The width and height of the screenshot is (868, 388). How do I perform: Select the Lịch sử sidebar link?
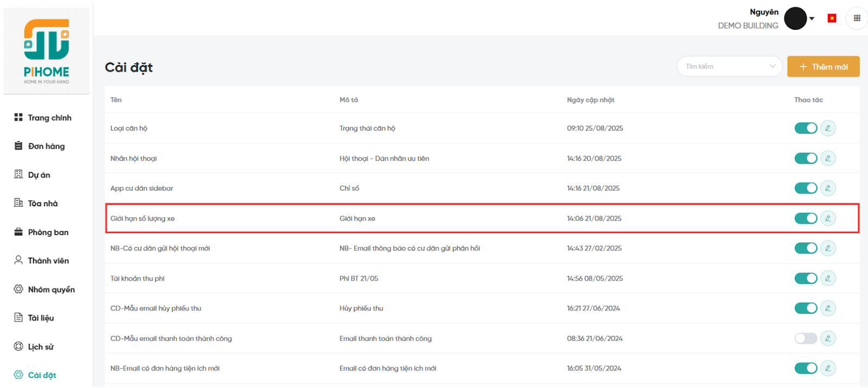[41, 347]
